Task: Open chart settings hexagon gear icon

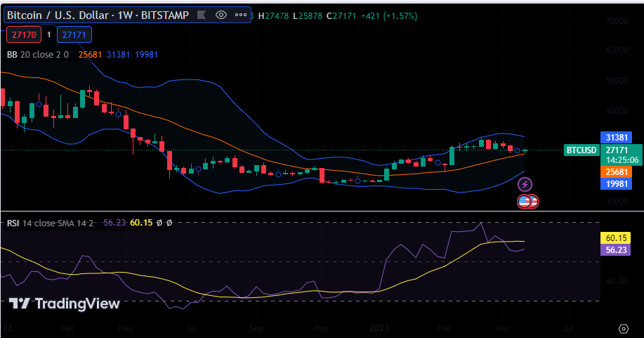Action: coord(623,328)
